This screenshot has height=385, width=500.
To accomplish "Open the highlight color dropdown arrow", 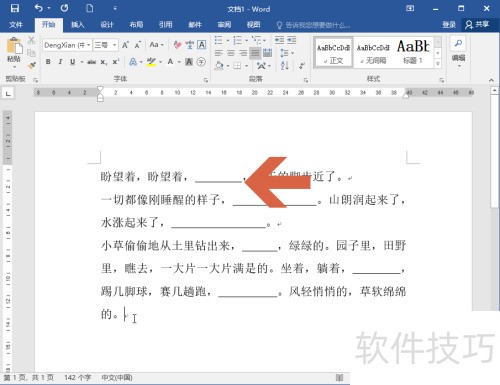I will click(160, 62).
